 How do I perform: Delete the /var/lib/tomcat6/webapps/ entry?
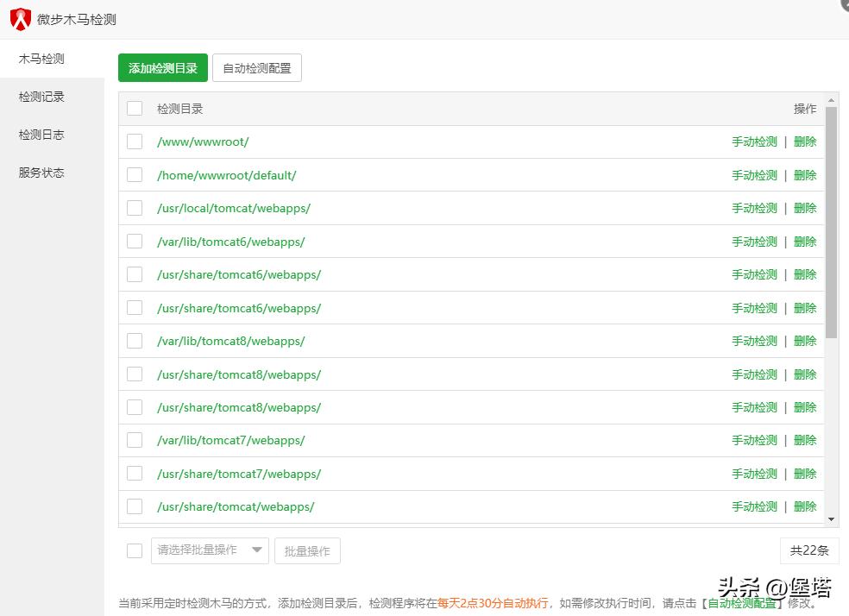pos(804,241)
